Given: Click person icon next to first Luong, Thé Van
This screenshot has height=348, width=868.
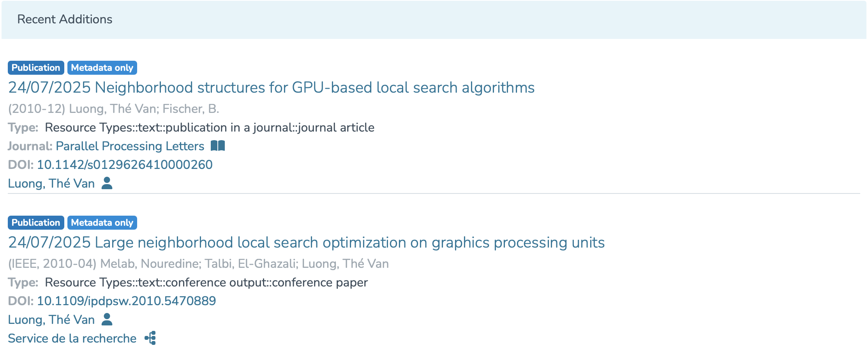Looking at the screenshot, I should (107, 183).
